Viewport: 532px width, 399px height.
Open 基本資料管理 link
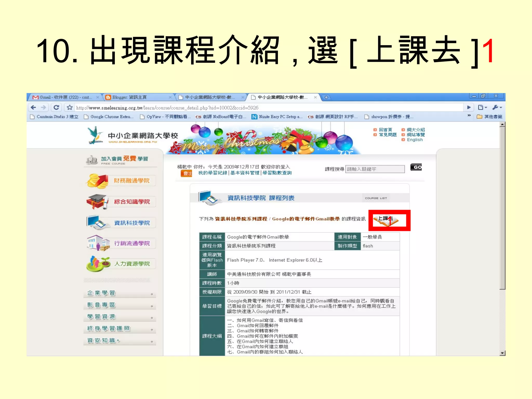click(x=245, y=173)
